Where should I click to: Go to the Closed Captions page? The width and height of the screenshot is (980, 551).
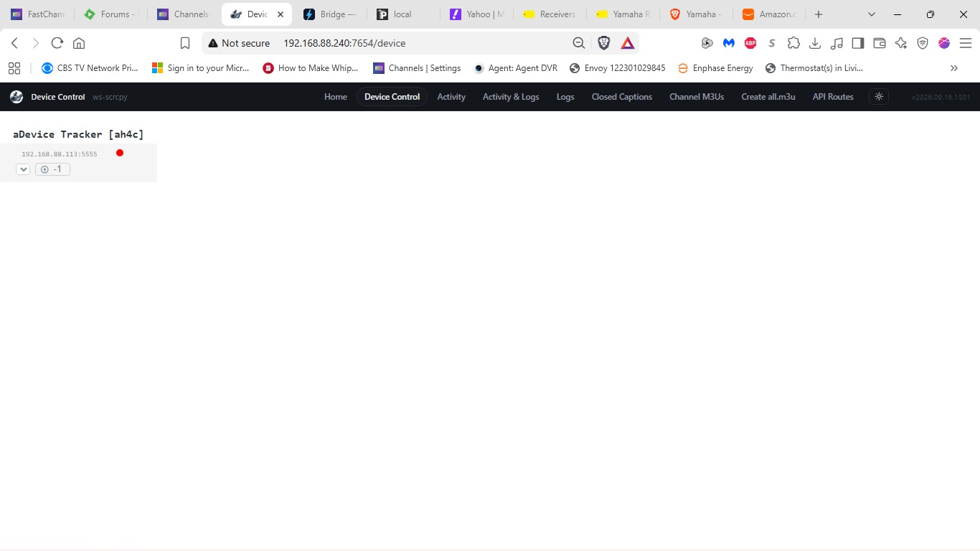click(622, 97)
